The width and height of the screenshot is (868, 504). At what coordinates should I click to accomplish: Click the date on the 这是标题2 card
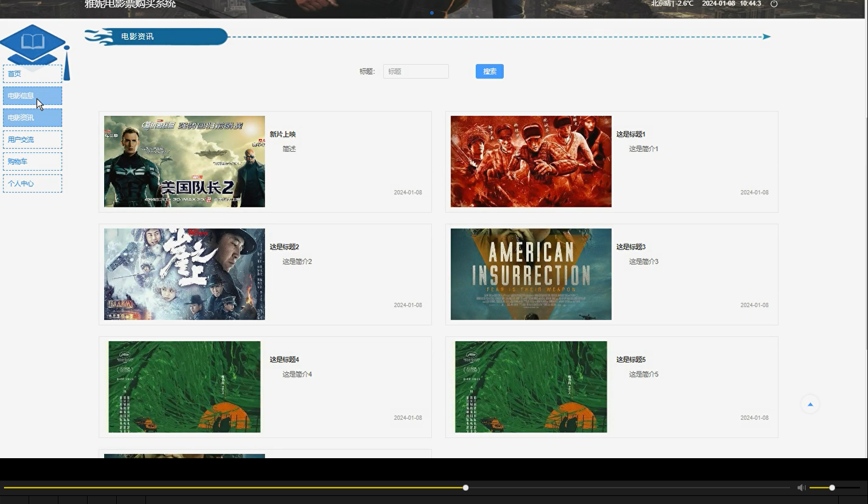408,305
